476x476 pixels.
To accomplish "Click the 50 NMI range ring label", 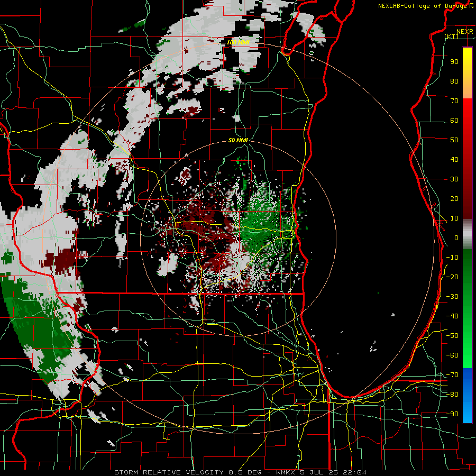I will (239, 140).
